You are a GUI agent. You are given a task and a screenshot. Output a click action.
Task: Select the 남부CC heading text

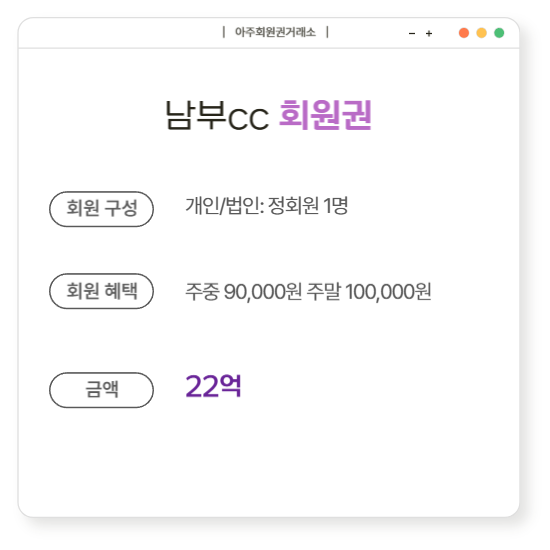pos(217,116)
